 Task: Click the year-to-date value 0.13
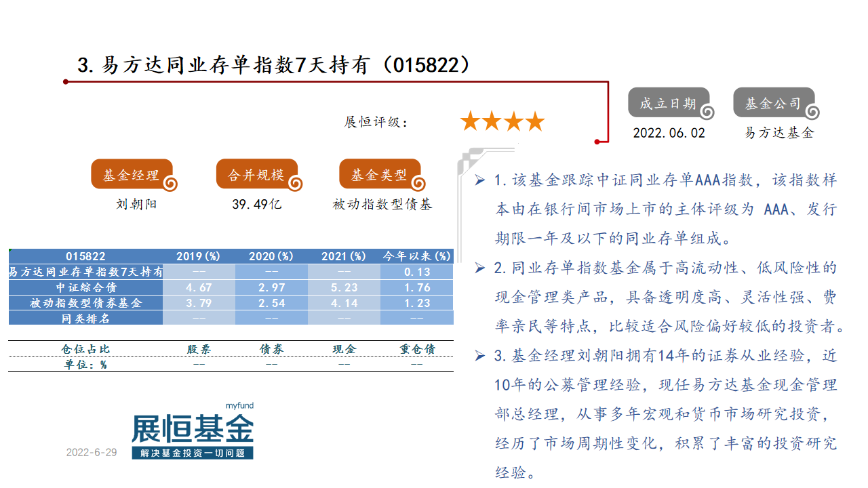[x=416, y=272]
